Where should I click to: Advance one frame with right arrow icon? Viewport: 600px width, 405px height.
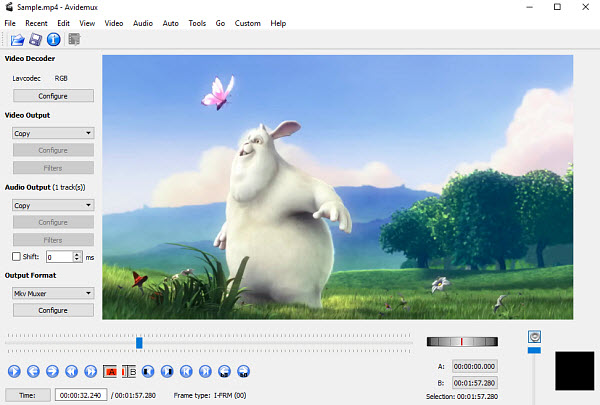pos(52,371)
